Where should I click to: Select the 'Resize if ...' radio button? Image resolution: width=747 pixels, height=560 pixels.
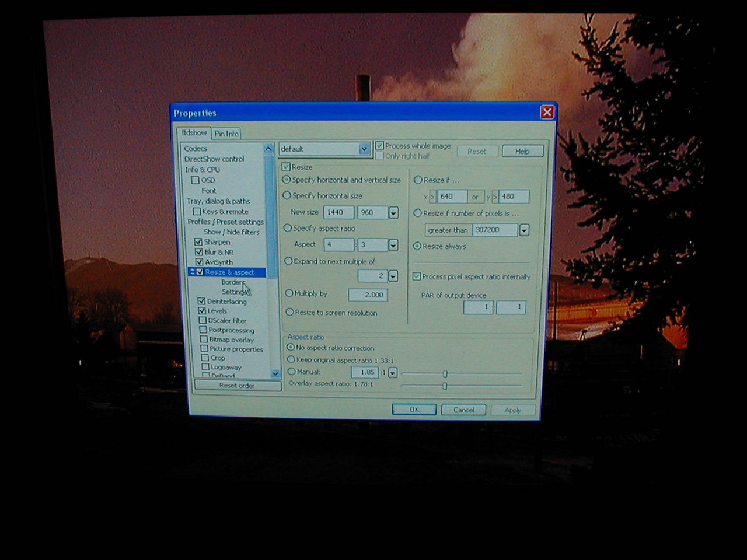(x=418, y=180)
